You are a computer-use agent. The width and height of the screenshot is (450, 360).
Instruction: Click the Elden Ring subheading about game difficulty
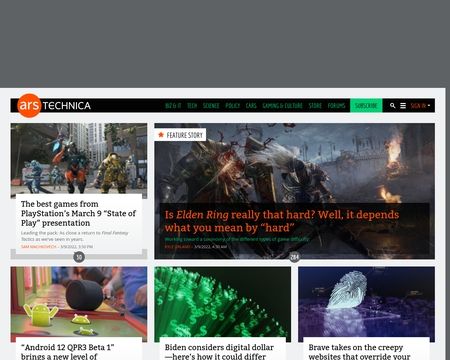coord(237,239)
